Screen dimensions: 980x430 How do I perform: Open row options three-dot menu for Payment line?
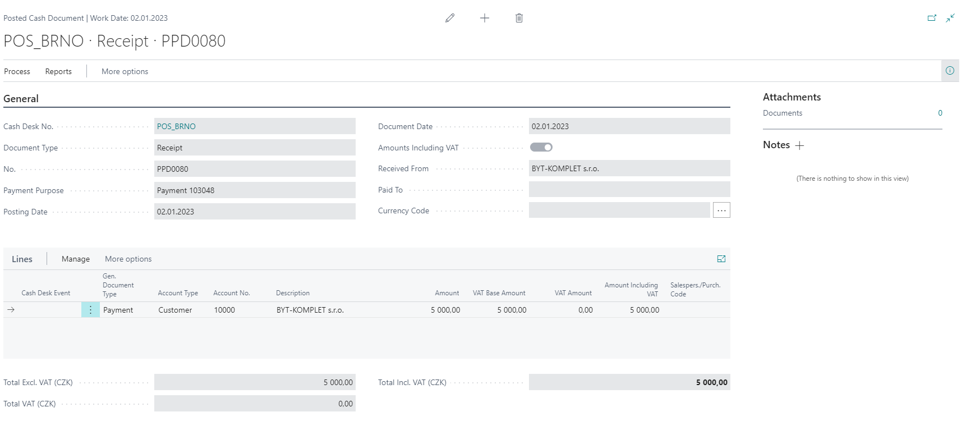90,310
